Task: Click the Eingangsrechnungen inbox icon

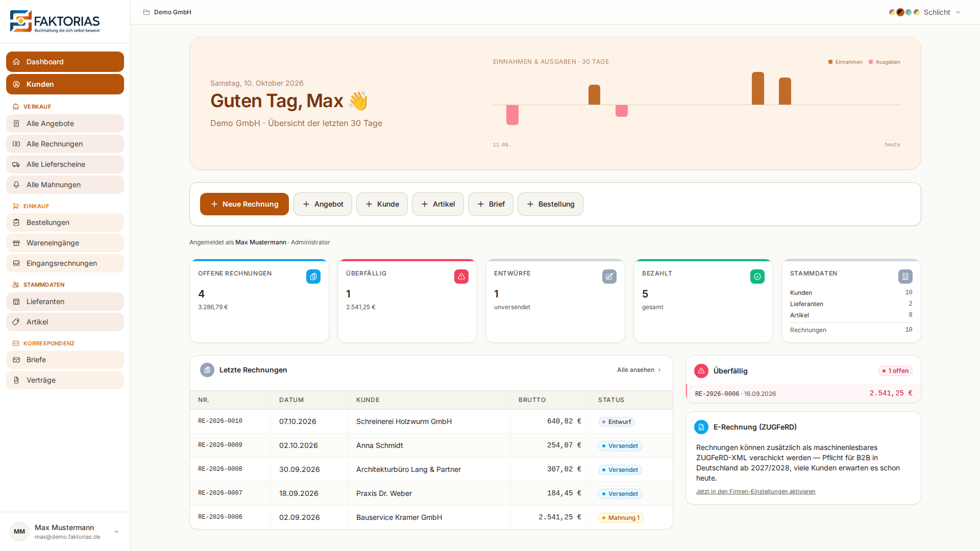Action: [16, 263]
